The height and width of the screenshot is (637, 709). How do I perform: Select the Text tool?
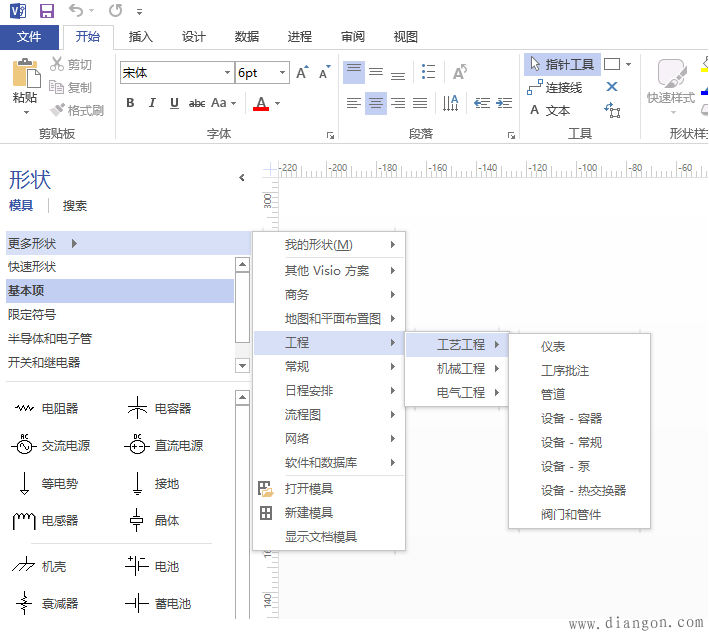point(550,110)
